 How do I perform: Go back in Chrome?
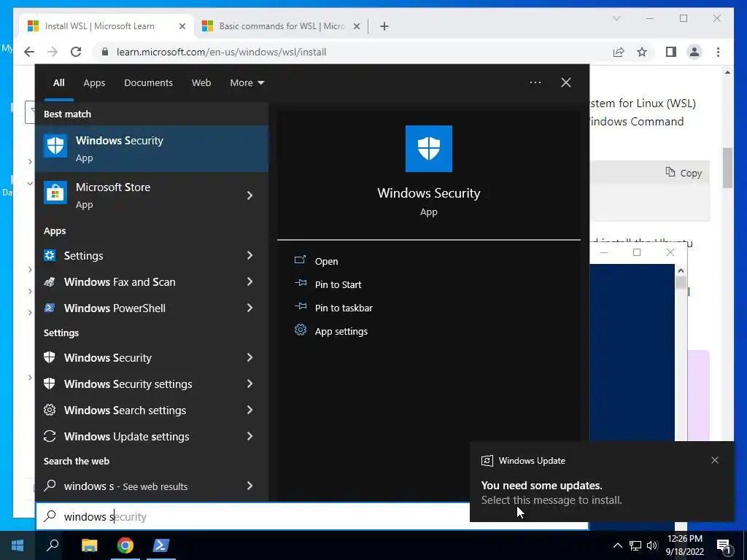29,52
